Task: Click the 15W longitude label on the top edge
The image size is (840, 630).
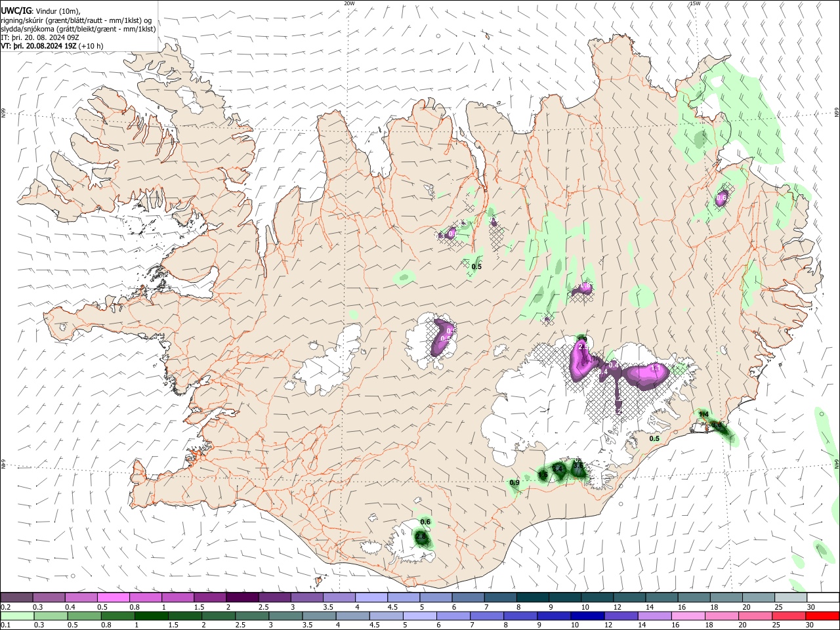Action: 695,3
